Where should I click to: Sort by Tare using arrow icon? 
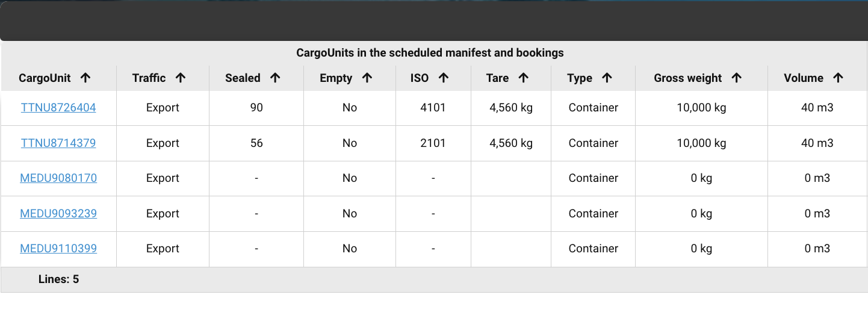click(x=523, y=78)
